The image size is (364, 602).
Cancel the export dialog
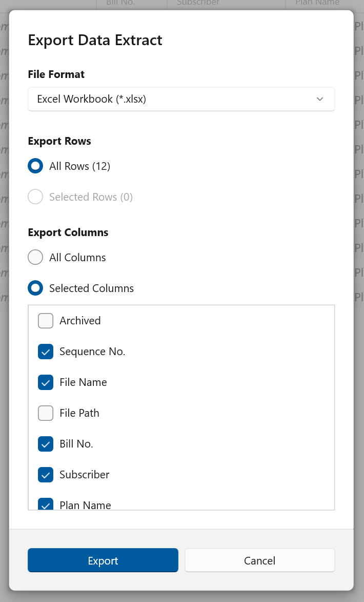259,560
